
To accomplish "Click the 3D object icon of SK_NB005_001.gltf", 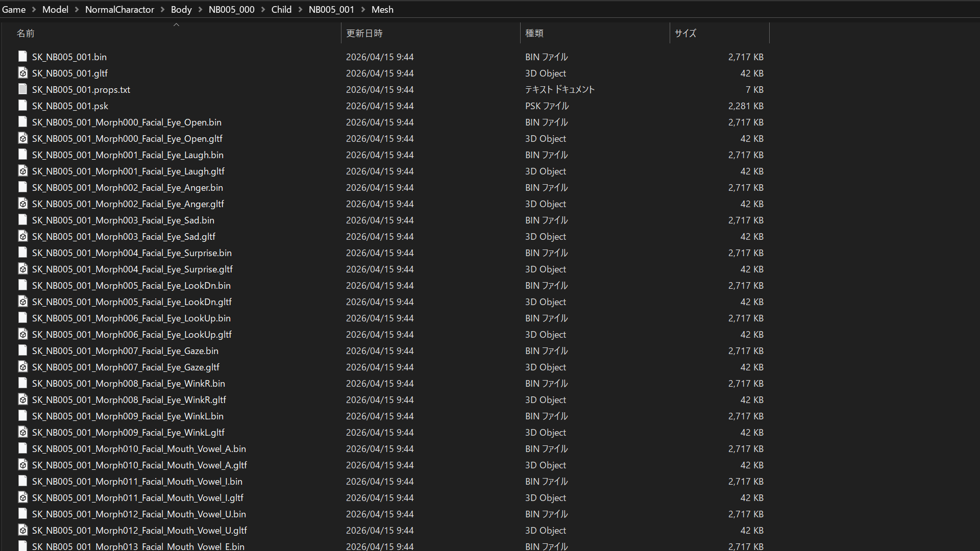I will tap(22, 73).
